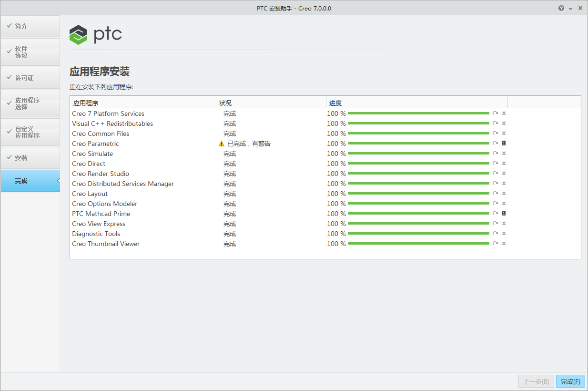This screenshot has width=588, height=391.
Task: Click the 完成(F) finish button
Action: tap(570, 381)
